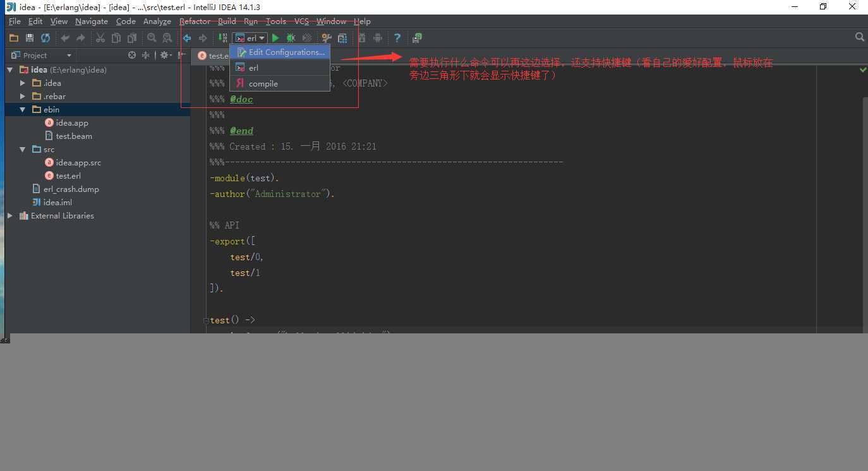The height and width of the screenshot is (471, 868).
Task: Expand the .rebar folder
Action: click(x=23, y=96)
